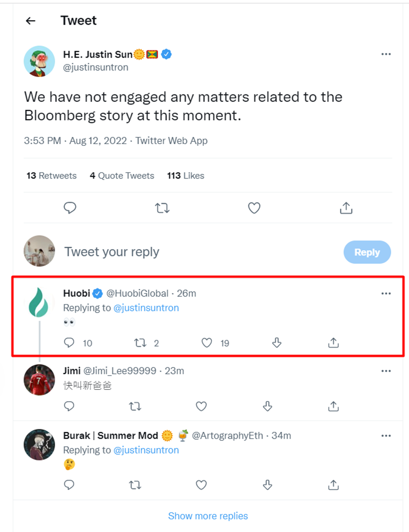The image size is (409, 532).
Task: Open more options for main tweet
Action: pyautogui.click(x=386, y=54)
